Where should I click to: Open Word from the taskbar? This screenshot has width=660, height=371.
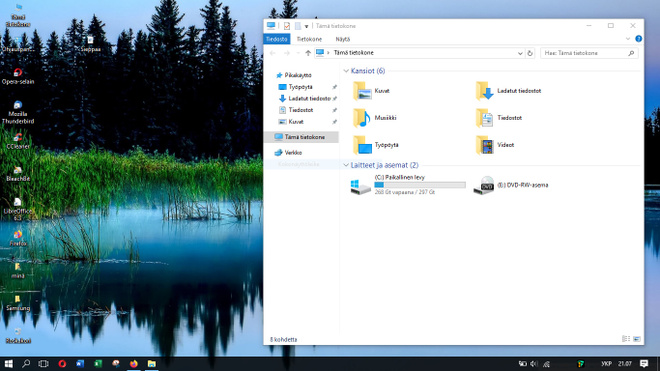coord(80,363)
